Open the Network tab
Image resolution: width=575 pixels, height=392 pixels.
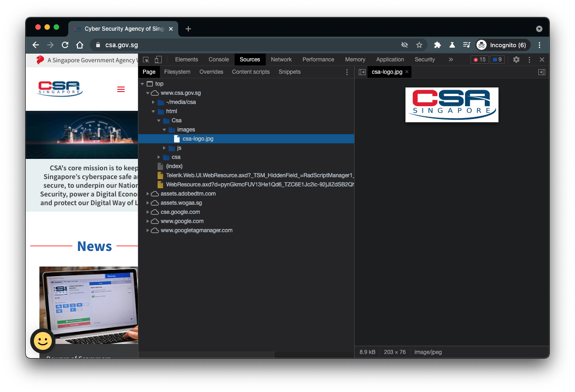(281, 60)
